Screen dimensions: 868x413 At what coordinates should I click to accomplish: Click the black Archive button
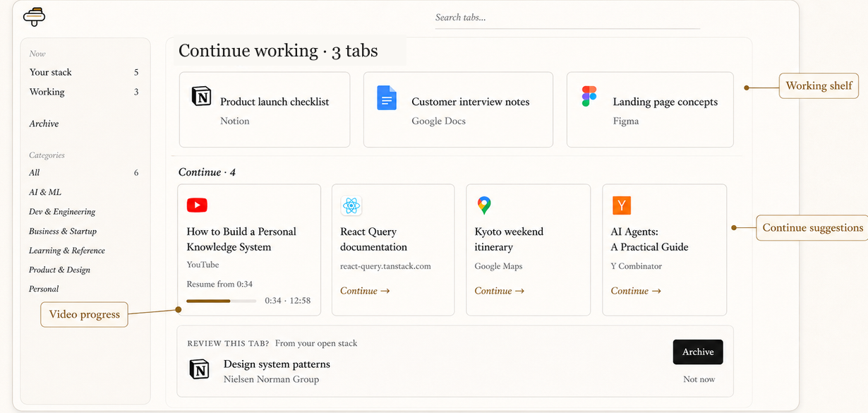pos(698,352)
